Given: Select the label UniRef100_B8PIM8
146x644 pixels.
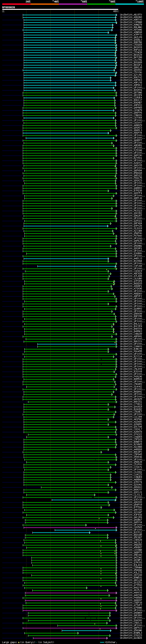Looking at the screenshot, I should point(131,316).
